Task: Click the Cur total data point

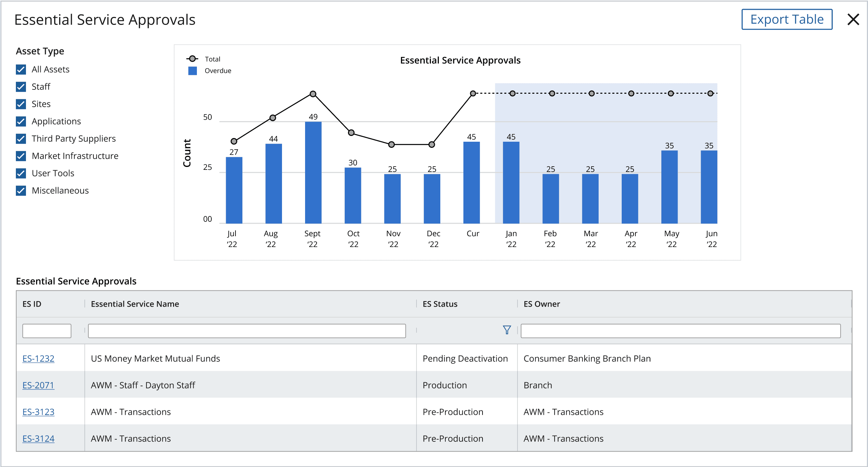Action: pyautogui.click(x=473, y=93)
